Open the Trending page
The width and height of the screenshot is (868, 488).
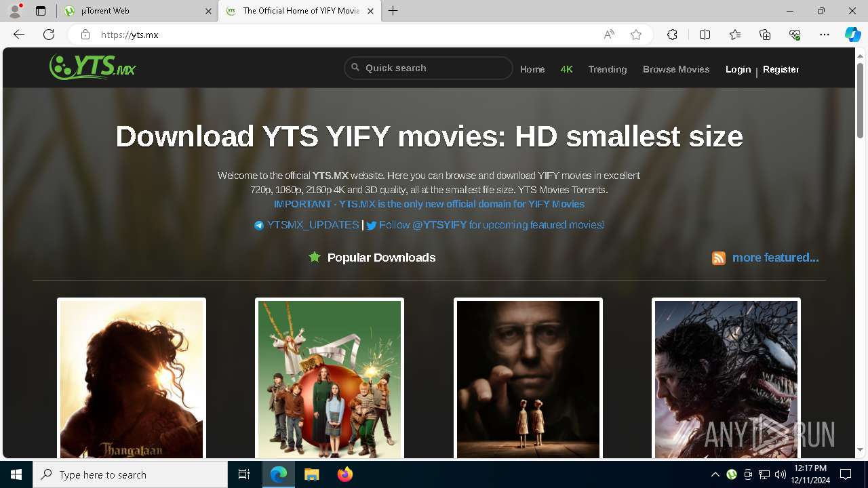click(608, 69)
